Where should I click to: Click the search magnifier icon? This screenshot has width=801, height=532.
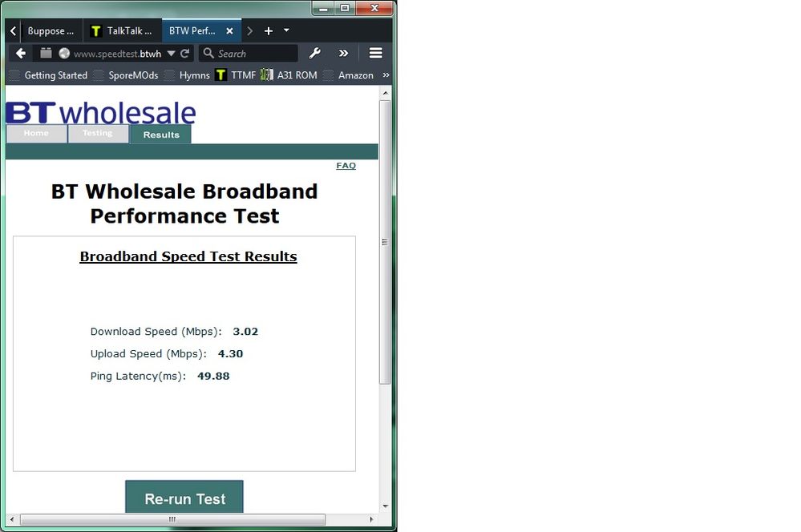208,53
